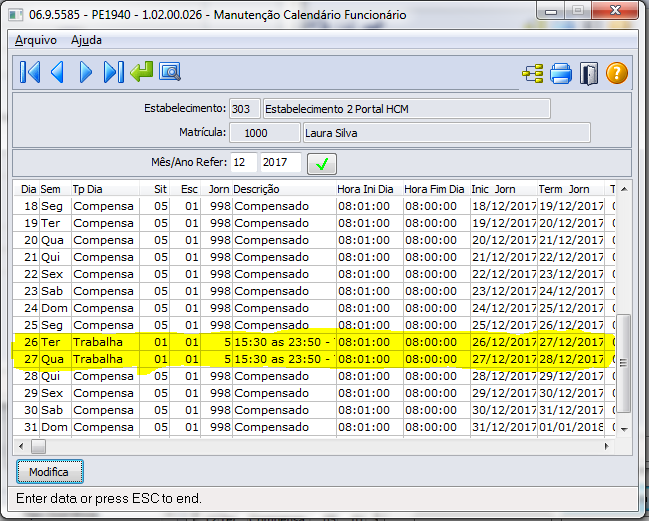649x521 pixels.
Task: Open help via orange question mark
Action: point(617,73)
